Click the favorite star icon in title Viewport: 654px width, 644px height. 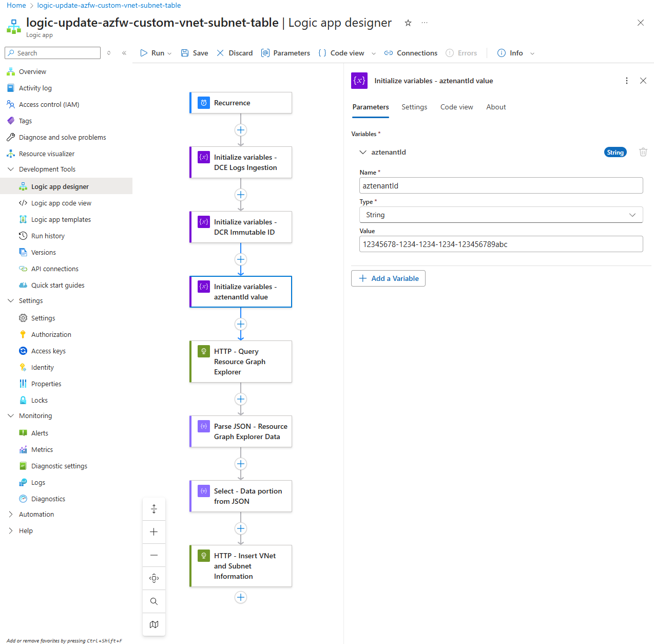[x=408, y=23]
